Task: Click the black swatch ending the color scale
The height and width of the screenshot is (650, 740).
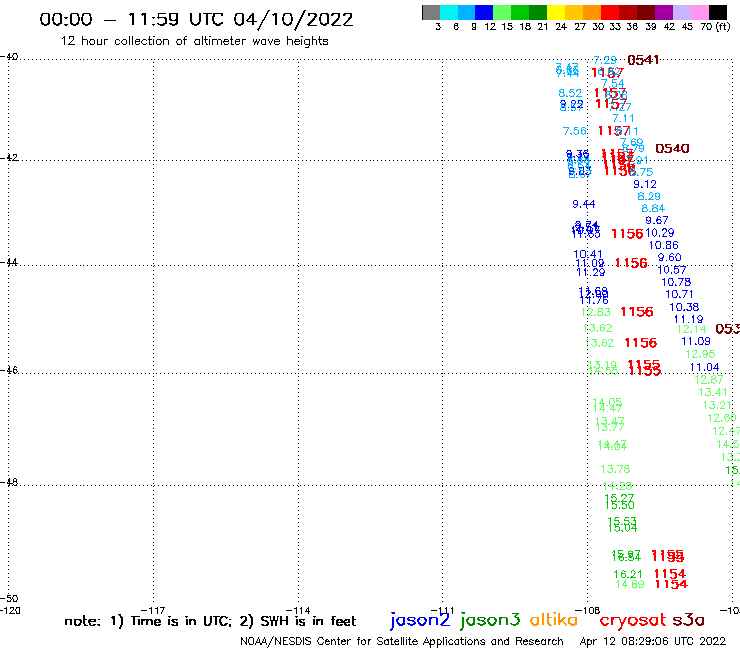Action: tap(717, 12)
